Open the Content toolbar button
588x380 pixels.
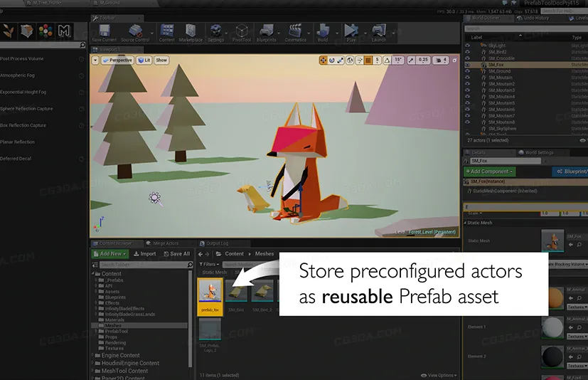click(166, 33)
